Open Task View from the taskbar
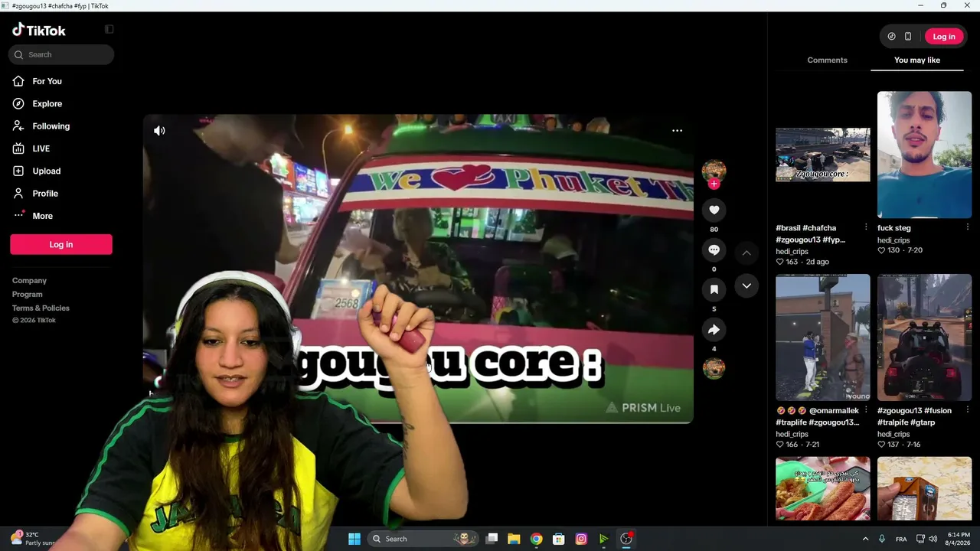Viewport: 980px width, 551px height. tap(492, 539)
